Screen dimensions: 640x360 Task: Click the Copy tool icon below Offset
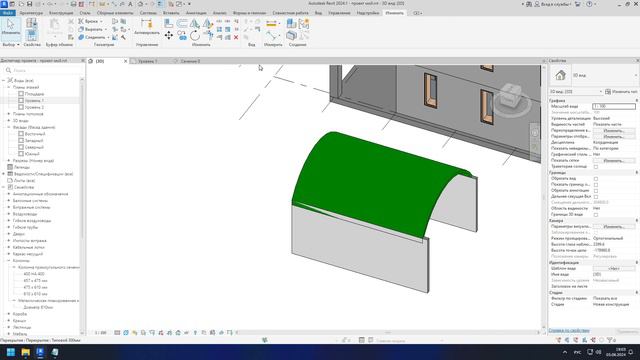[x=182, y=36]
